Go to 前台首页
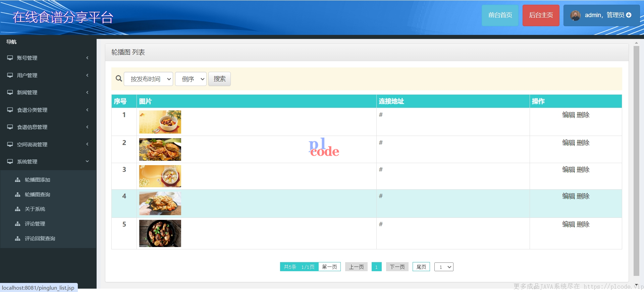Screen dimensions: 644x292 tap(500, 15)
